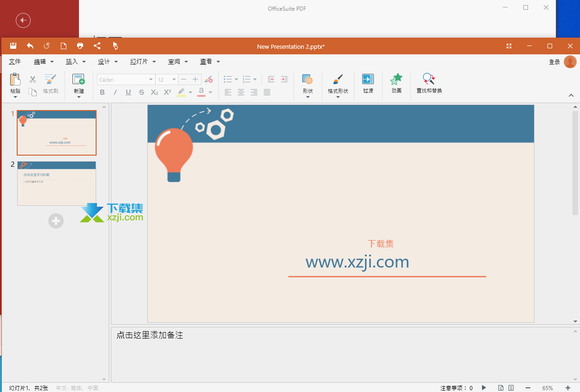The height and width of the screenshot is (392, 580).
Task: Collapse the ribbon with the chevron
Action: pyautogui.click(x=571, y=95)
